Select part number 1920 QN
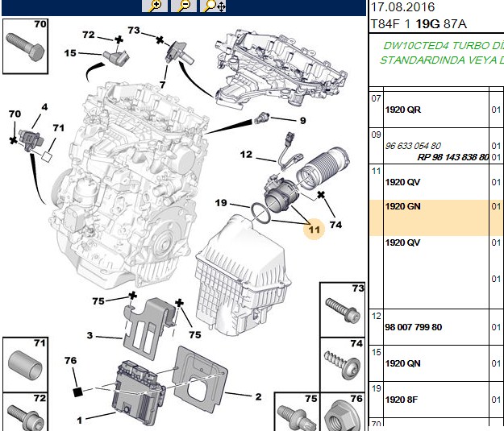 (x=403, y=363)
